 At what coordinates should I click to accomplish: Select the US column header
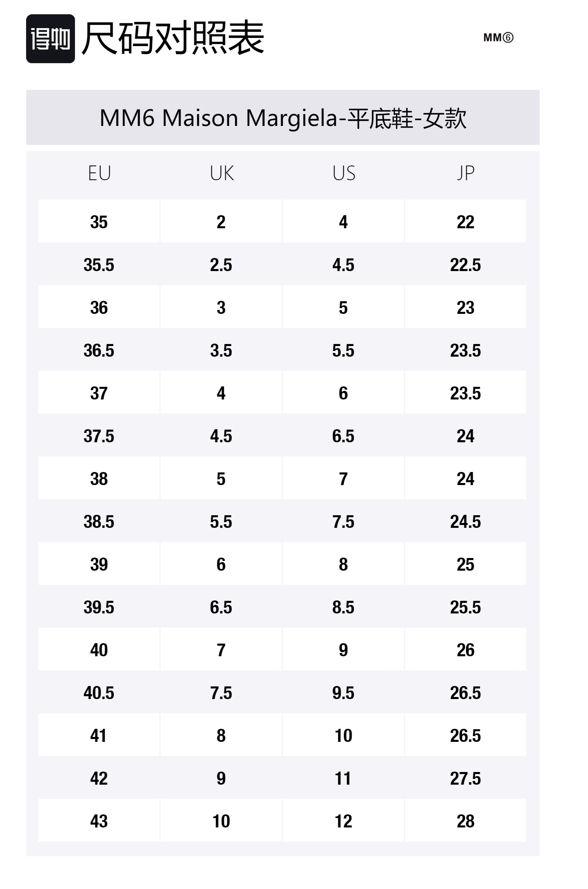344,174
